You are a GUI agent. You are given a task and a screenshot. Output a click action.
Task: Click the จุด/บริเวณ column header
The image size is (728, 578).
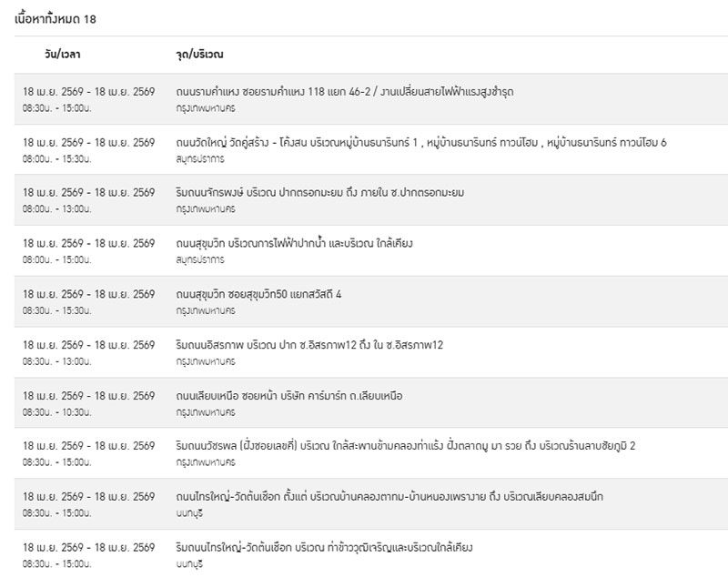coord(200,55)
